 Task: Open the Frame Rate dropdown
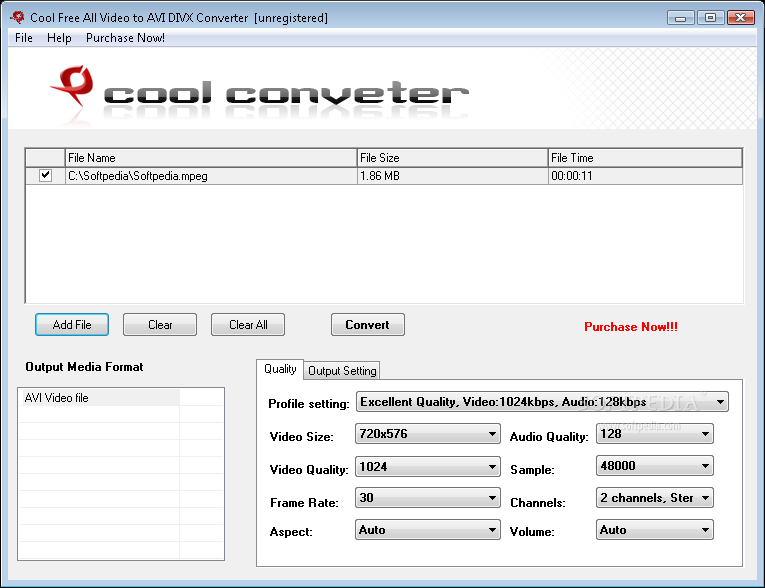(x=427, y=498)
